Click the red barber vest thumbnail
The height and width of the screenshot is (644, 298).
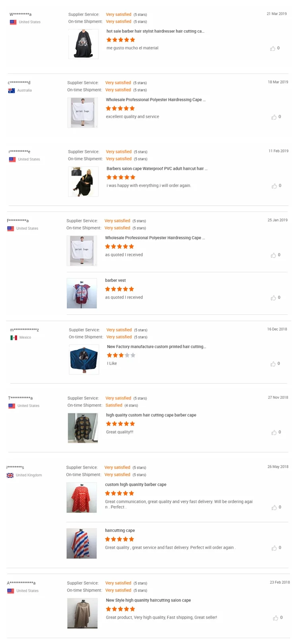82,293
